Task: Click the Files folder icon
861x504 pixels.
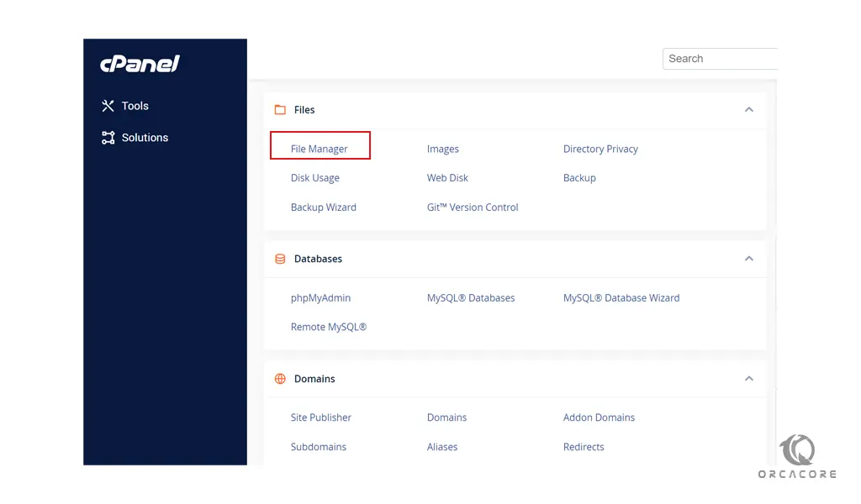Action: click(280, 110)
